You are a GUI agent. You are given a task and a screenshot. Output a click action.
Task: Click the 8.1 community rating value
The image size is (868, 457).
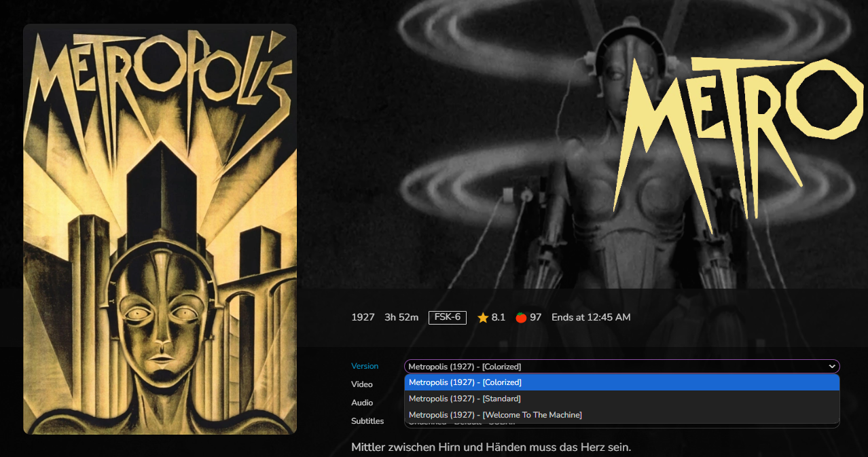pos(499,317)
